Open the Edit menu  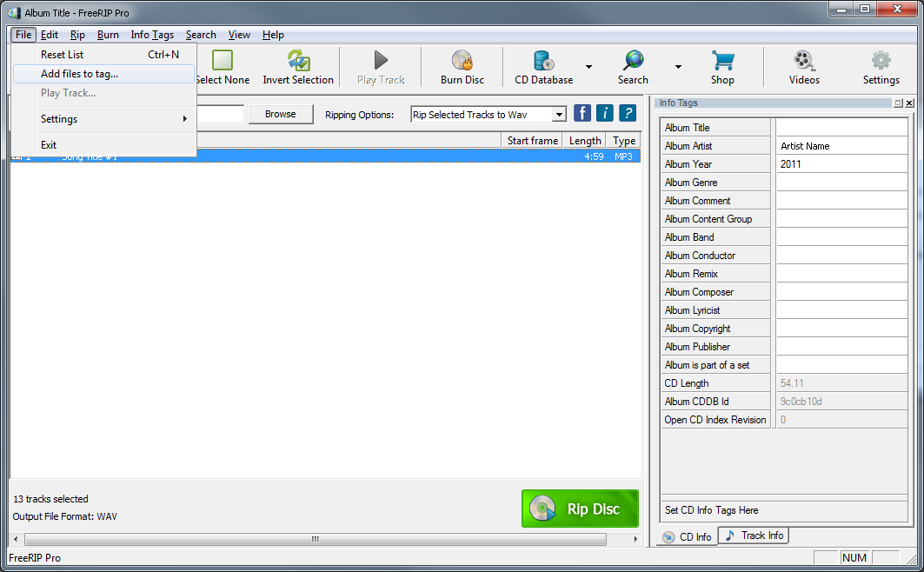50,35
